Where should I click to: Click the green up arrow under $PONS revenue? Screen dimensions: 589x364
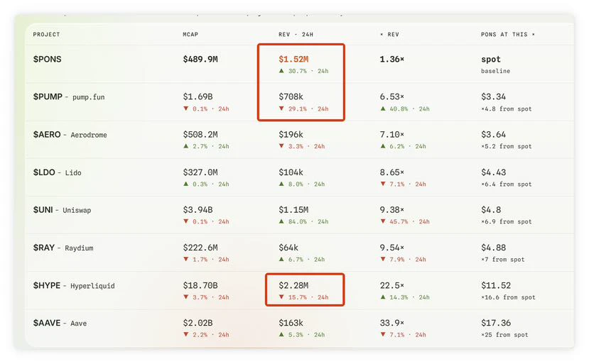click(x=281, y=70)
